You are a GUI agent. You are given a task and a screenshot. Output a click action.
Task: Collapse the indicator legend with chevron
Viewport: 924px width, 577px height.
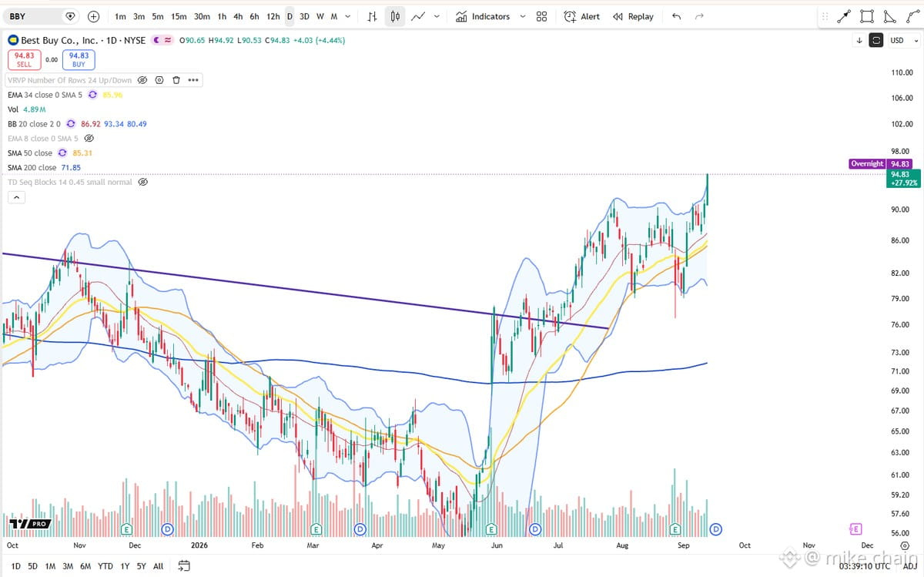pyautogui.click(x=16, y=197)
